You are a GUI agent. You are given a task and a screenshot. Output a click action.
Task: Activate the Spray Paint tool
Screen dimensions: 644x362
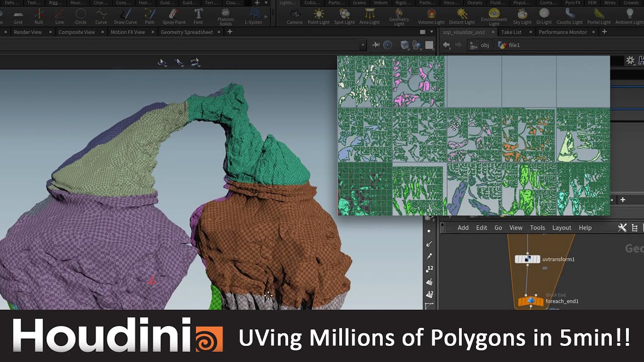[x=174, y=17]
